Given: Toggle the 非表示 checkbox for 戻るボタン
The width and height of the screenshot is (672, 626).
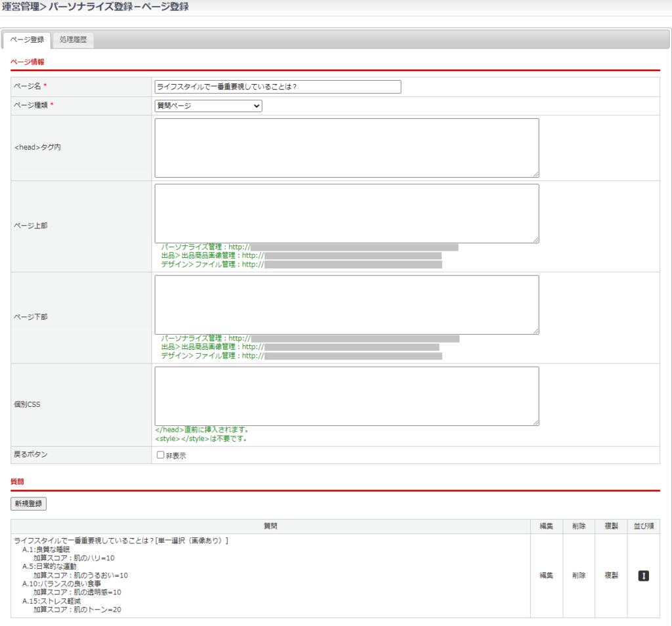Looking at the screenshot, I should (160, 455).
